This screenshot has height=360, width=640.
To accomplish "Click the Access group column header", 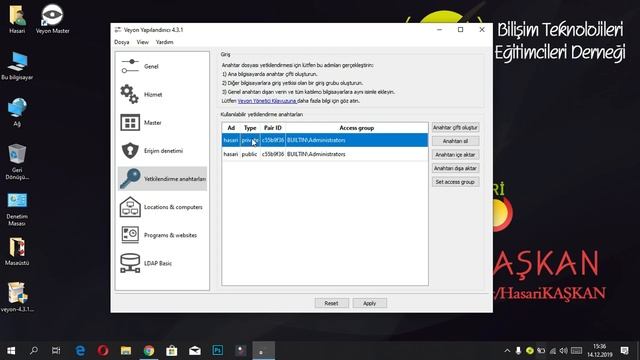I will tap(357, 128).
